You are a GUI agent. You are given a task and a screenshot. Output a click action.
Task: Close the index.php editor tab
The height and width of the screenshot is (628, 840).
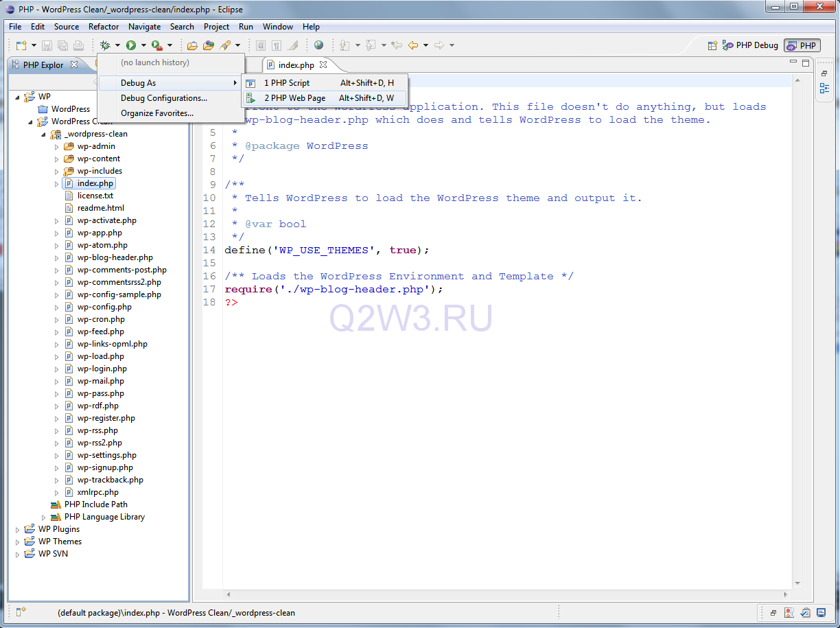point(323,65)
